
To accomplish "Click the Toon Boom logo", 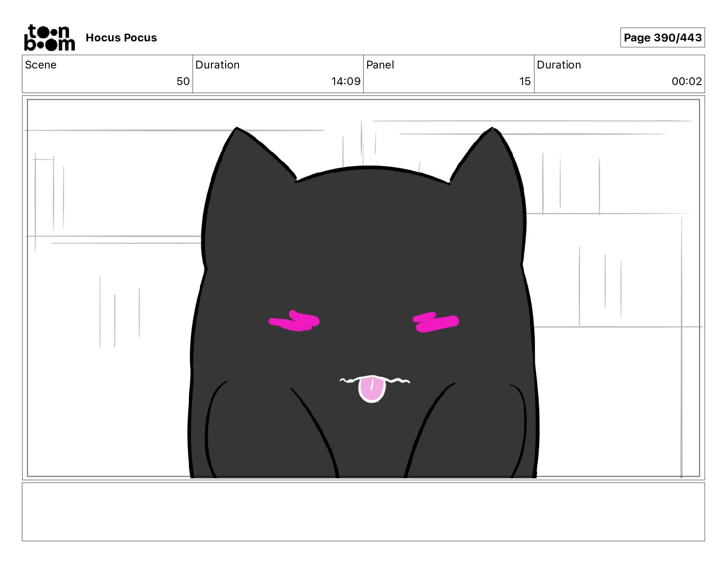I will point(49,38).
